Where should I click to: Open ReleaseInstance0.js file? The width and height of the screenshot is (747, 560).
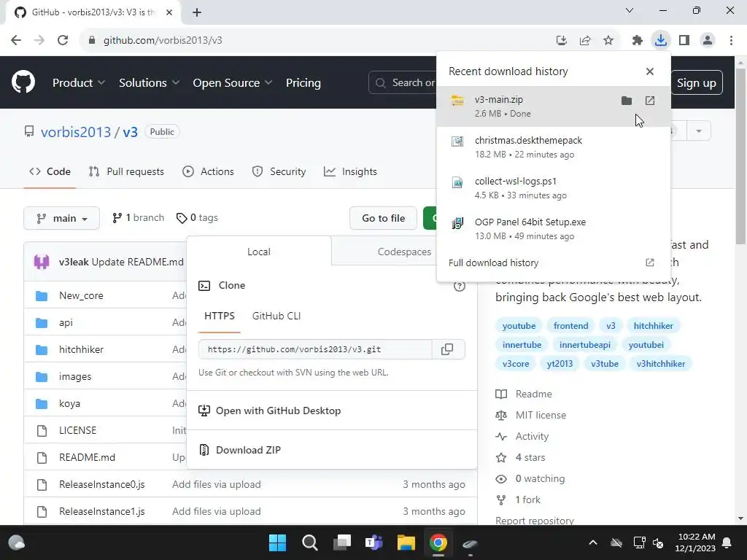(x=102, y=484)
